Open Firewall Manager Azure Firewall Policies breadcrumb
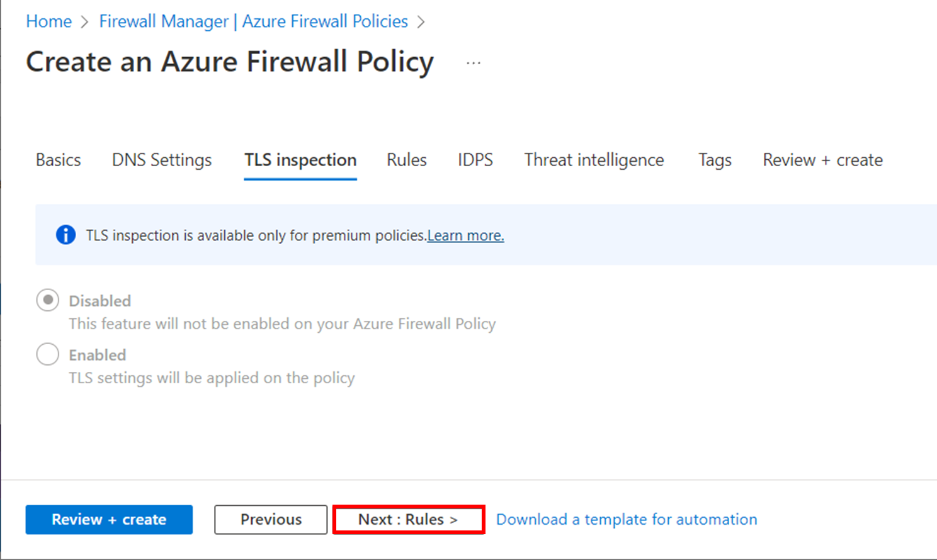 (253, 21)
